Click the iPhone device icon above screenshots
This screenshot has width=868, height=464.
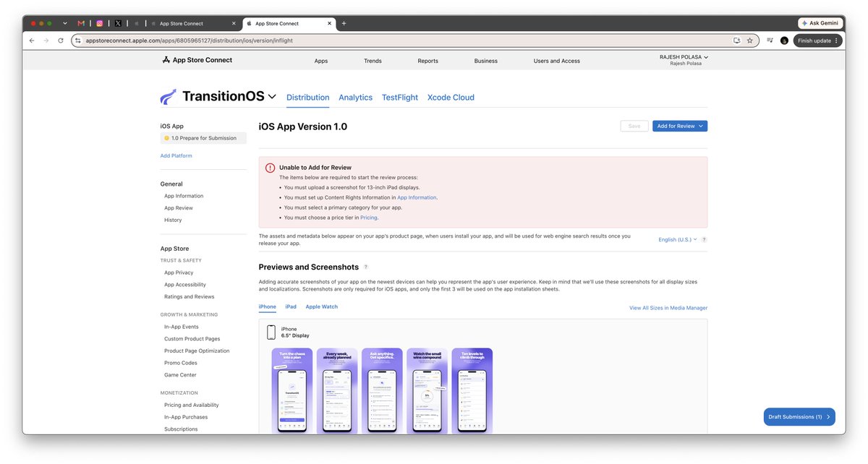(271, 332)
